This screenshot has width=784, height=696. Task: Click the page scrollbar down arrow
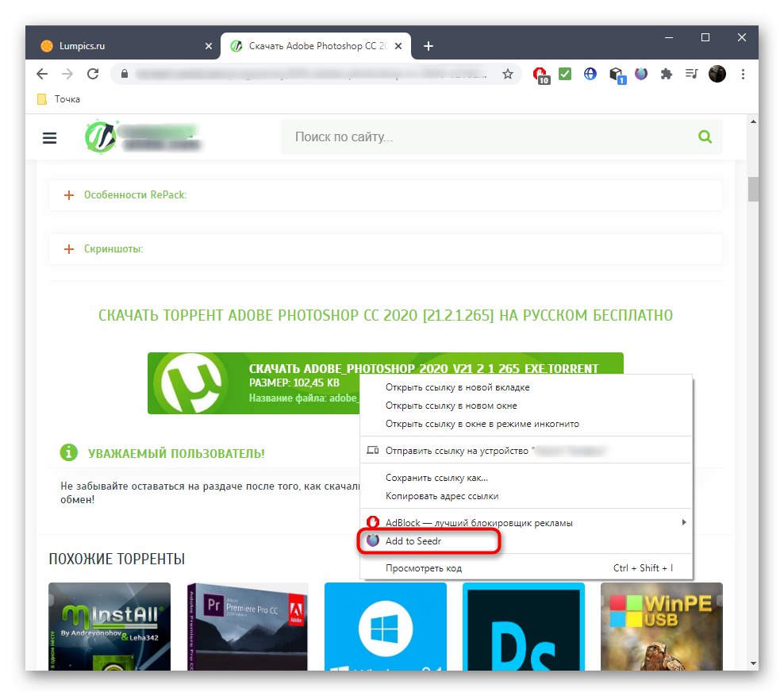point(753,664)
